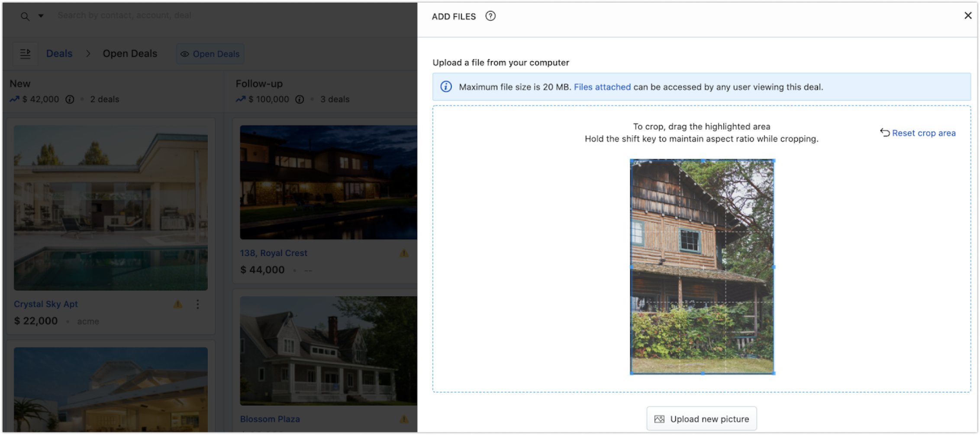Go to Deals breadcrumb link
The height and width of the screenshot is (435, 980).
pyautogui.click(x=59, y=54)
